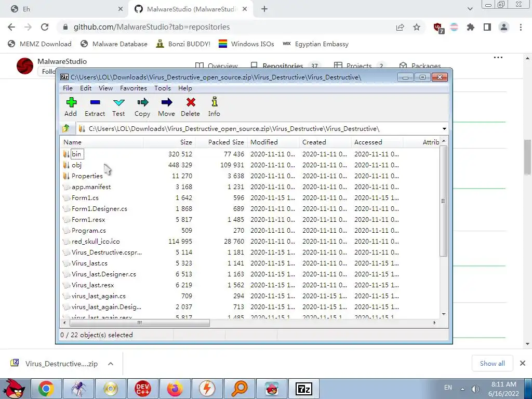This screenshot has width=532, height=399.
Task: Click the red Delete icon
Action: click(x=190, y=107)
